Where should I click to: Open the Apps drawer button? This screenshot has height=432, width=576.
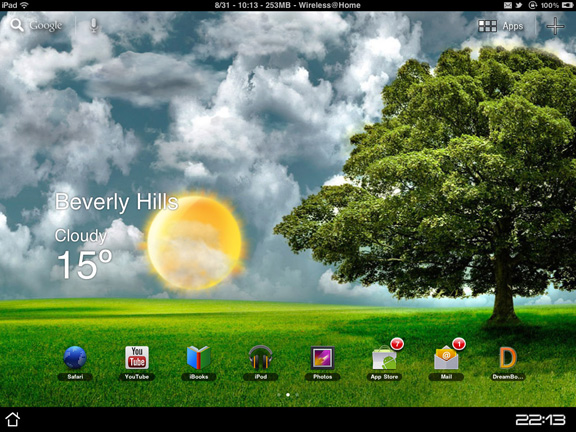click(x=501, y=26)
